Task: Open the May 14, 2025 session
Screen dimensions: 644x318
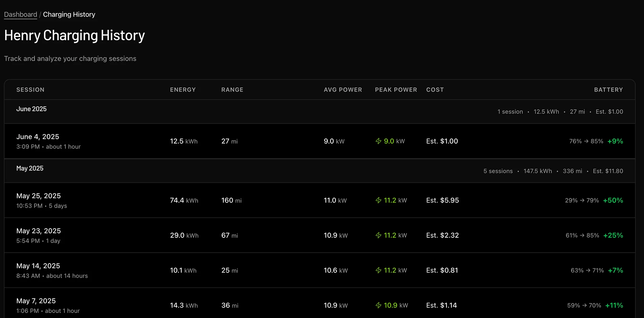Action: (x=320, y=270)
